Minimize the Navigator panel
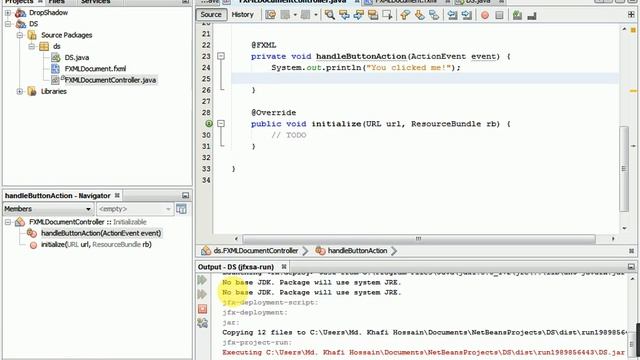 pyautogui.click(x=185, y=196)
